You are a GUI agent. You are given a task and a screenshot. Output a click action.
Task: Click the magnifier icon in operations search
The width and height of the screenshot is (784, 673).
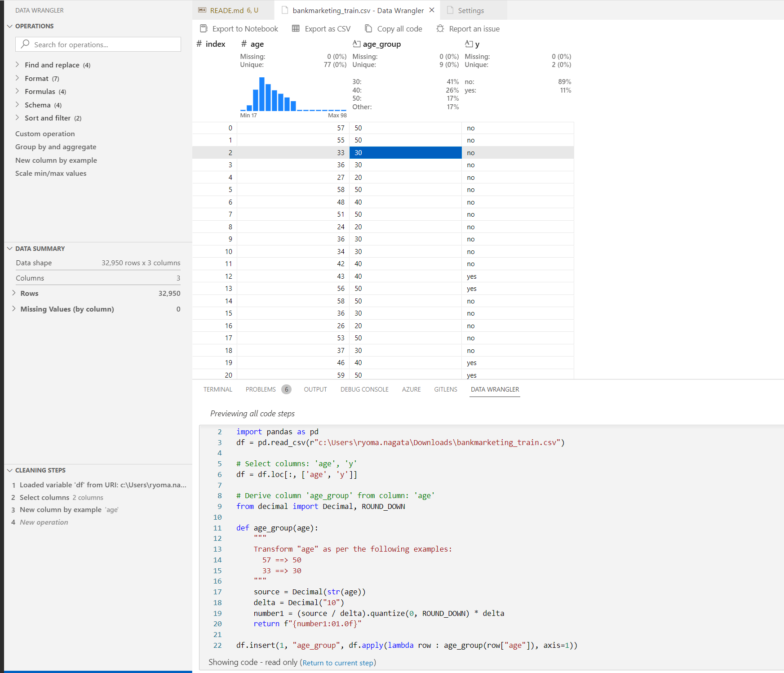[x=25, y=44]
